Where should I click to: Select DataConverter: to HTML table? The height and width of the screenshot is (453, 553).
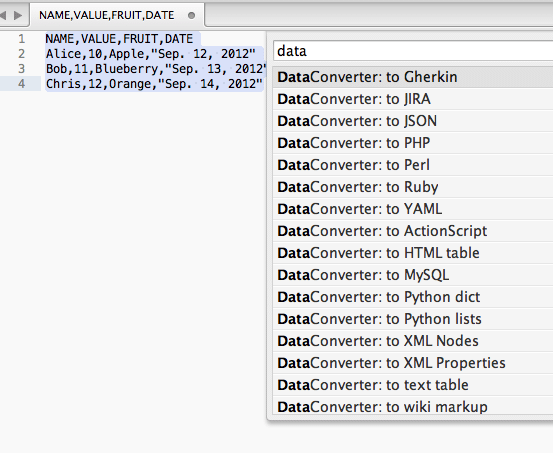click(x=413, y=253)
